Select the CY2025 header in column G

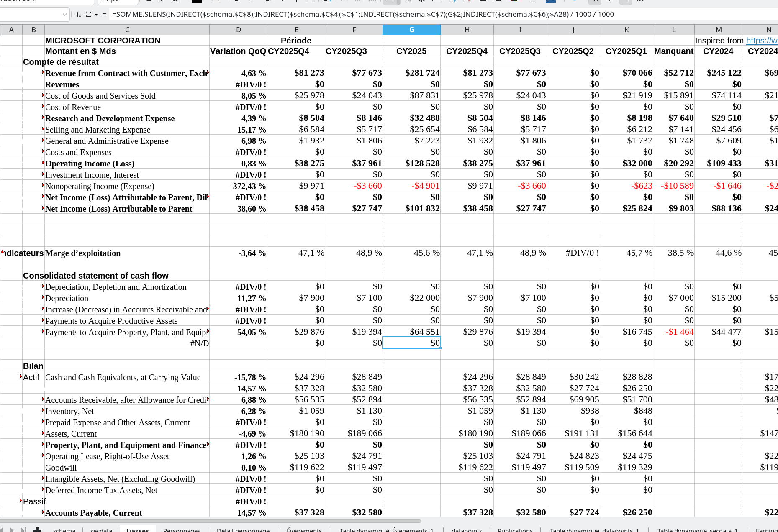click(411, 51)
